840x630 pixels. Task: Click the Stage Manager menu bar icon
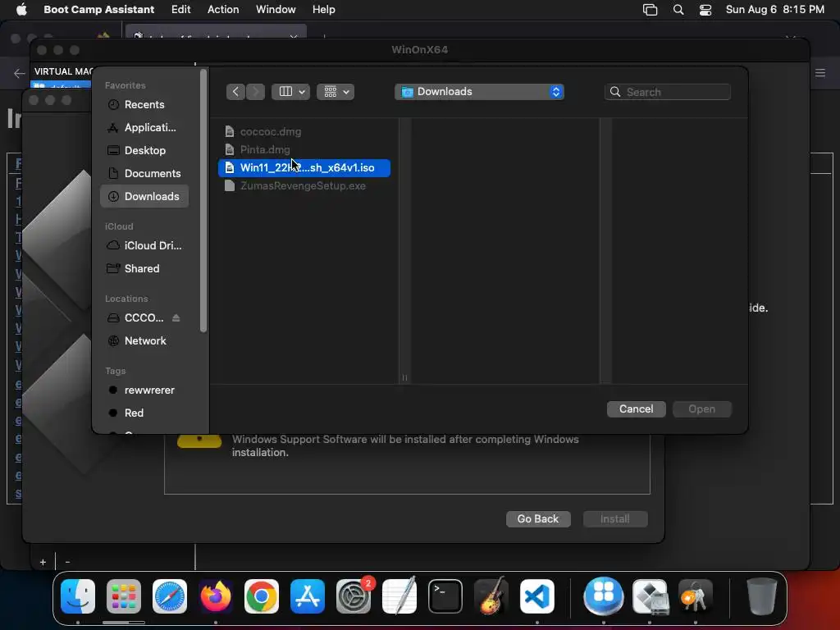650,9
